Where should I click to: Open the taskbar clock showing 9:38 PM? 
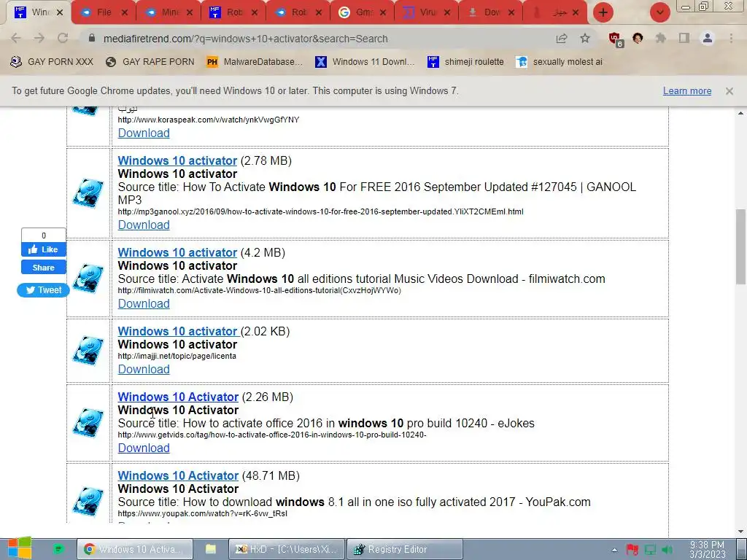click(707, 550)
